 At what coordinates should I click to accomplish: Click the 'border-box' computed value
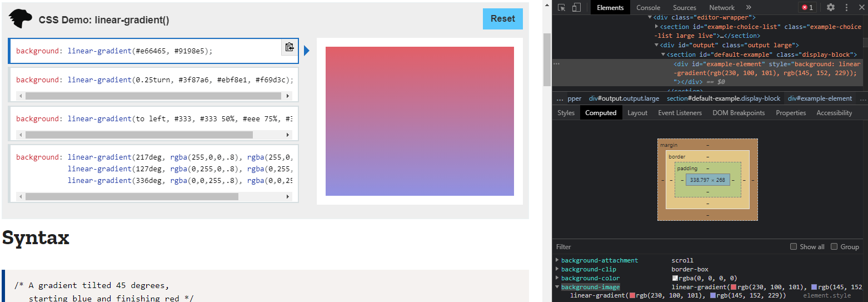[690, 269]
